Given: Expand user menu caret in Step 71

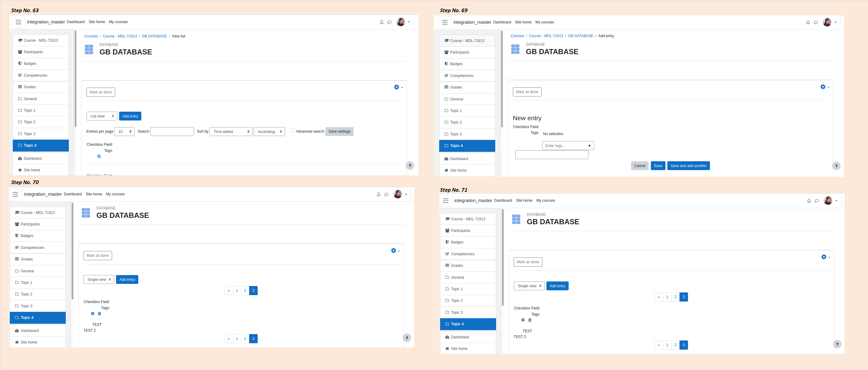Looking at the screenshot, I should [836, 201].
